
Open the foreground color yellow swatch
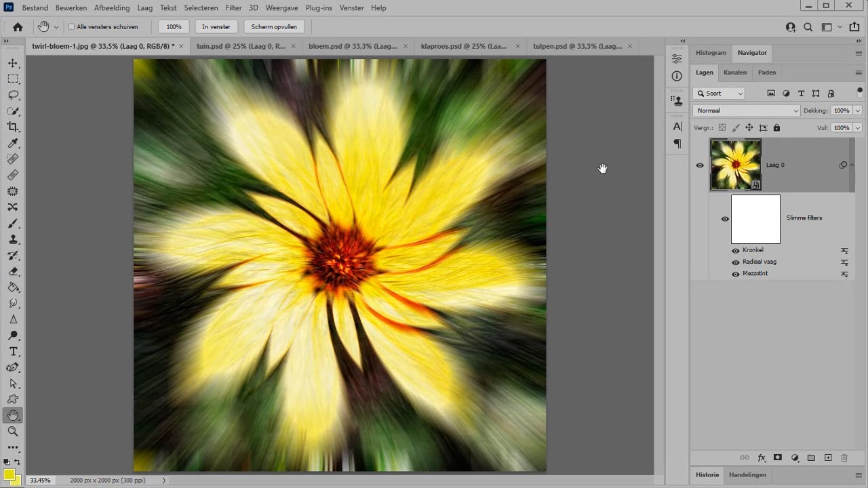pos(9,474)
